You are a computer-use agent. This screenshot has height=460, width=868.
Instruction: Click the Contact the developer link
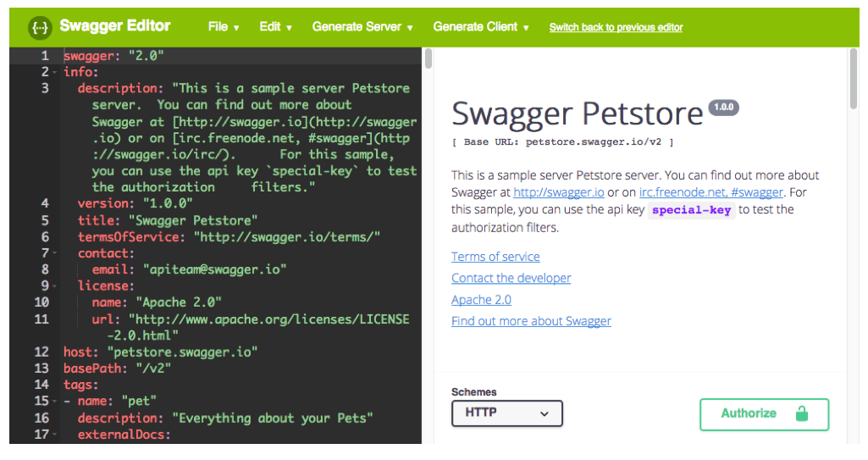click(x=511, y=278)
